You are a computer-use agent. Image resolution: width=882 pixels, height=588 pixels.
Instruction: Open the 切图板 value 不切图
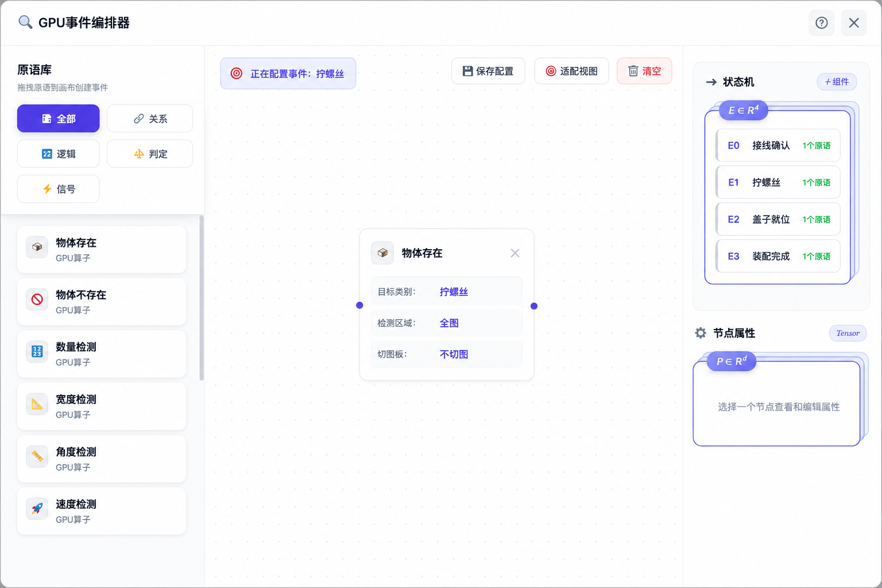454,354
